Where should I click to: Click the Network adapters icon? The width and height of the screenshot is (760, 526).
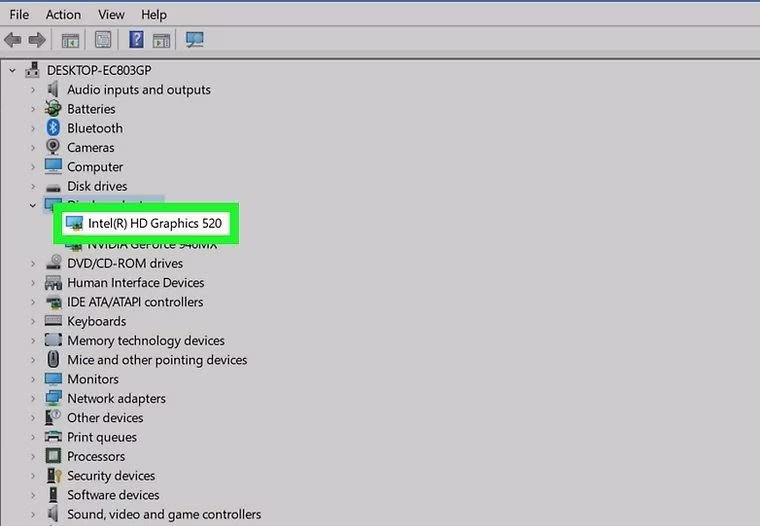[53, 398]
